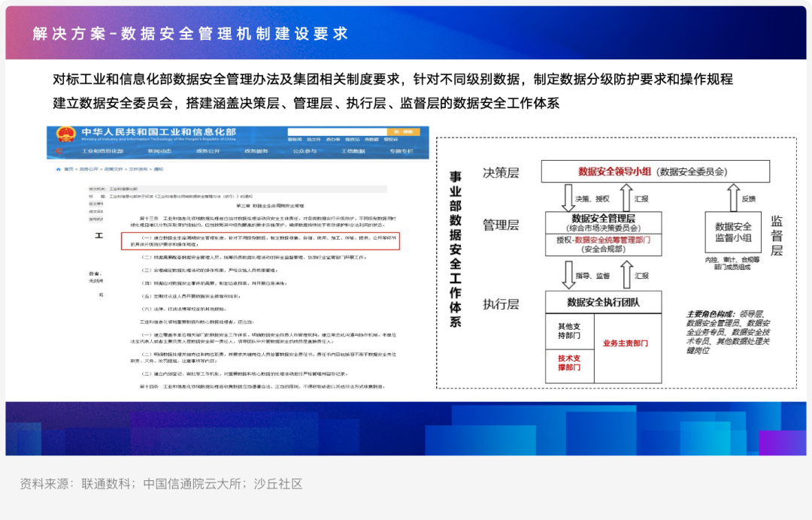The height and width of the screenshot is (520, 812).
Task: Click the 汇报 up arrow above 数据安全执行团队
Action: pyautogui.click(x=626, y=275)
